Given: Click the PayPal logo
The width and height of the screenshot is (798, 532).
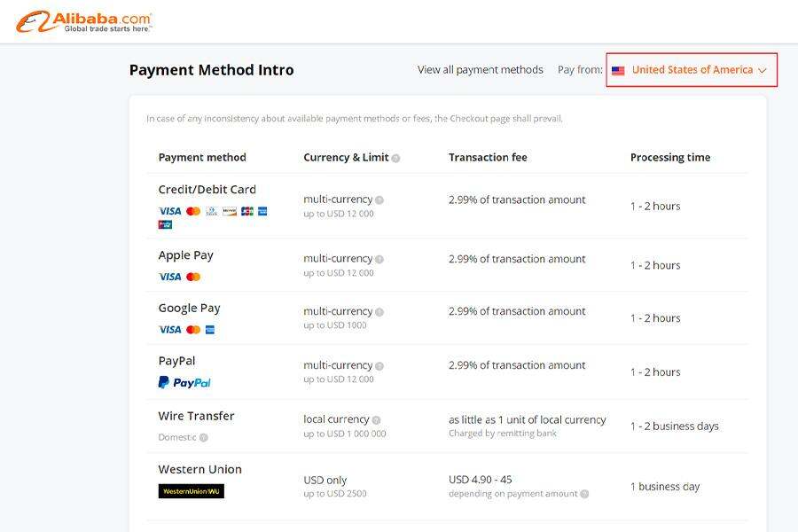Looking at the screenshot, I should [x=184, y=382].
